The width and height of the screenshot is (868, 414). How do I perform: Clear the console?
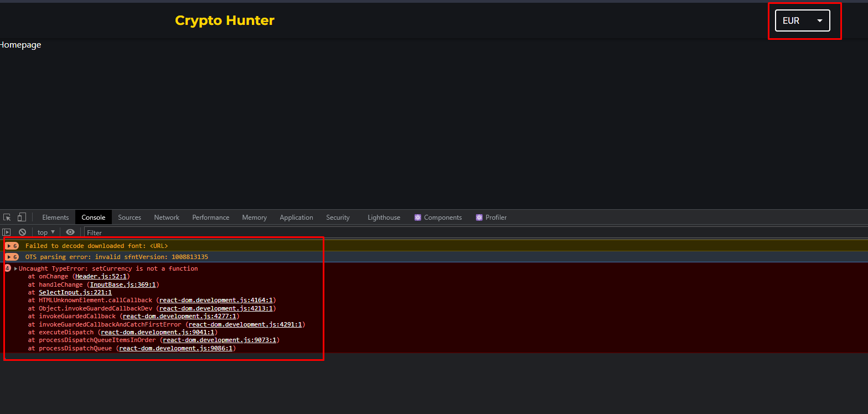(22, 232)
